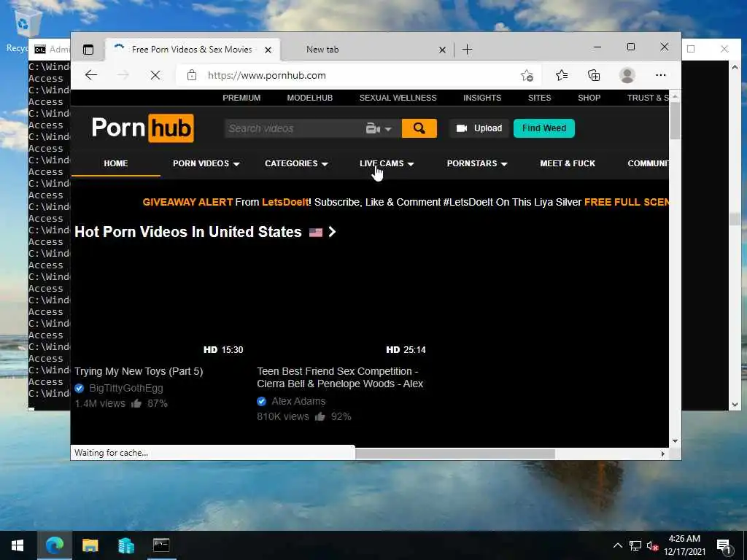View site information via the lock icon

pyautogui.click(x=192, y=75)
